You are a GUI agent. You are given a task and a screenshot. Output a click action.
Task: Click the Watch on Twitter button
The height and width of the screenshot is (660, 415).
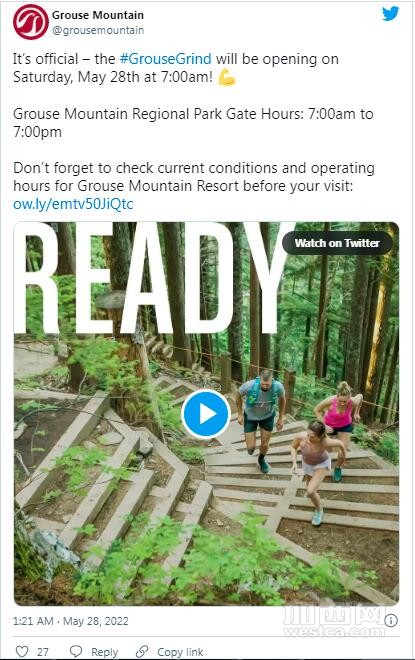pos(337,243)
